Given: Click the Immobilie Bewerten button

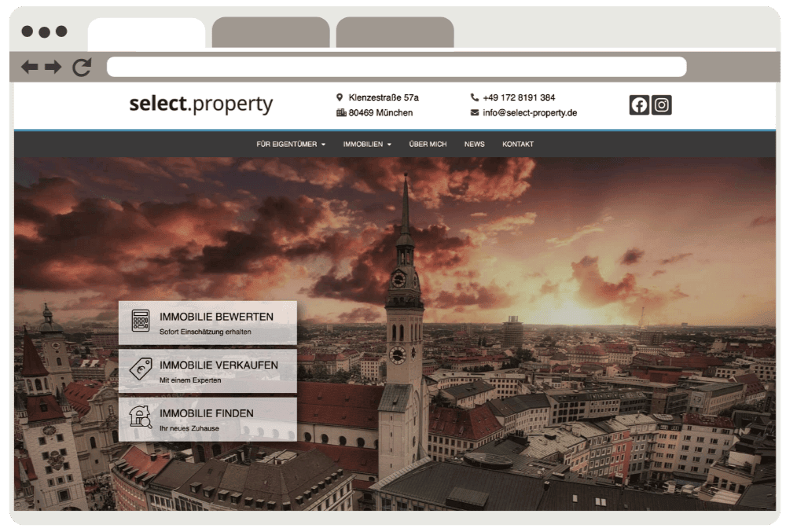Looking at the screenshot, I should pyautogui.click(x=208, y=323).
